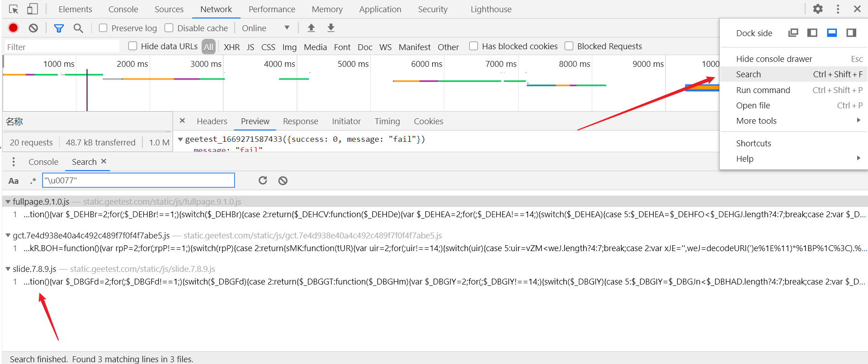868x364 pixels.
Task: Undock into separate window icon
Action: click(793, 33)
